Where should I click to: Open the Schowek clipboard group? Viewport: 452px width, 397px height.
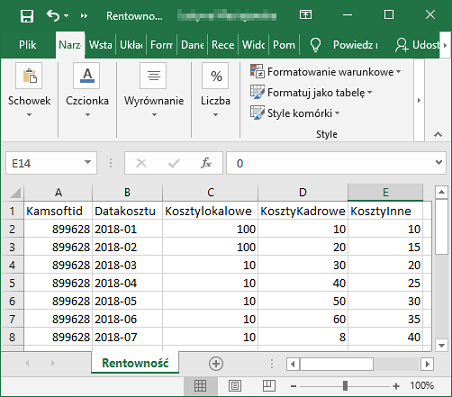[29, 90]
